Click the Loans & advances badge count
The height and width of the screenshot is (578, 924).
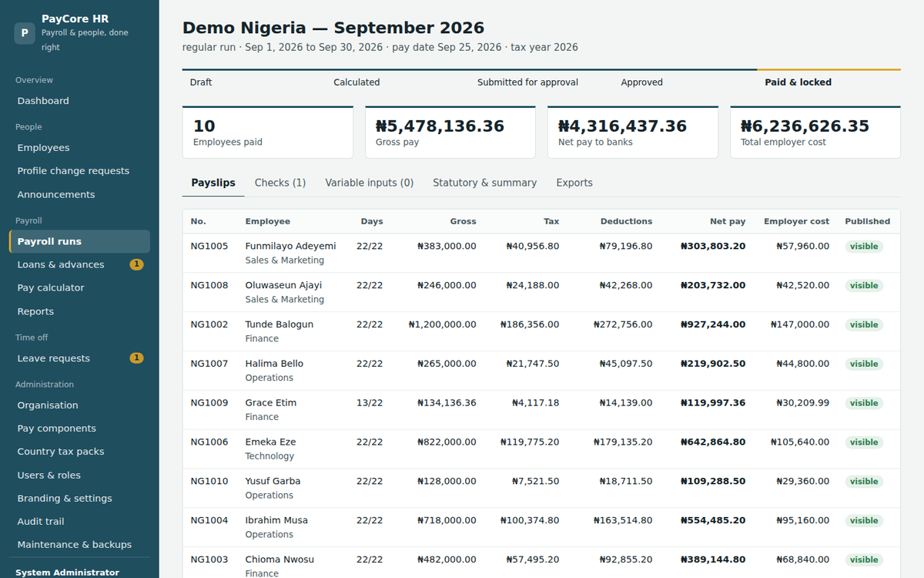[136, 264]
